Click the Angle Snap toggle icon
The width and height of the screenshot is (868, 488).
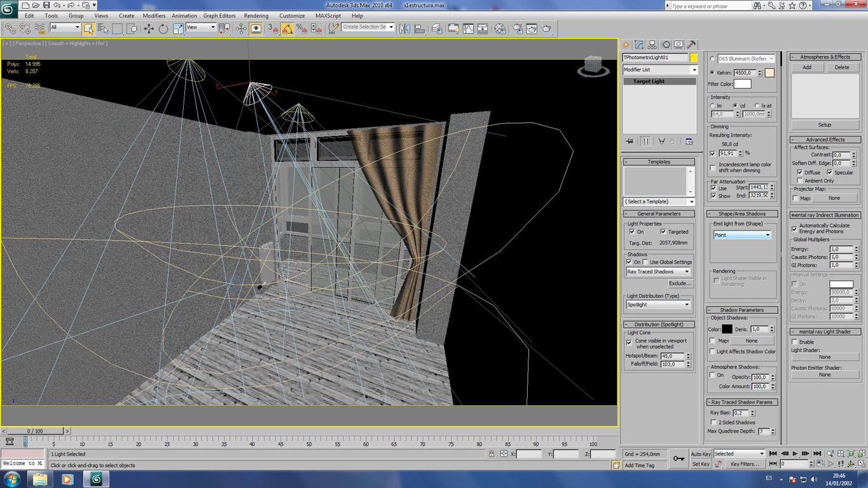pos(287,29)
